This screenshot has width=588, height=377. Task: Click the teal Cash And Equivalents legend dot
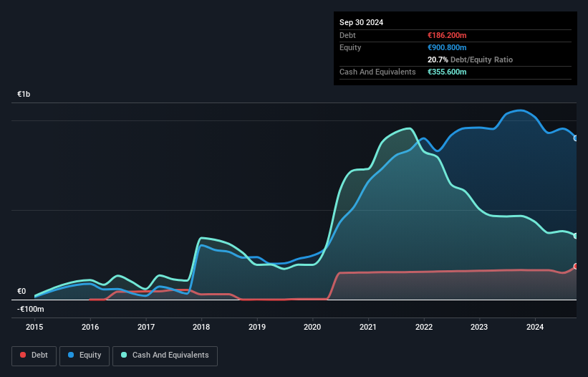click(x=124, y=355)
